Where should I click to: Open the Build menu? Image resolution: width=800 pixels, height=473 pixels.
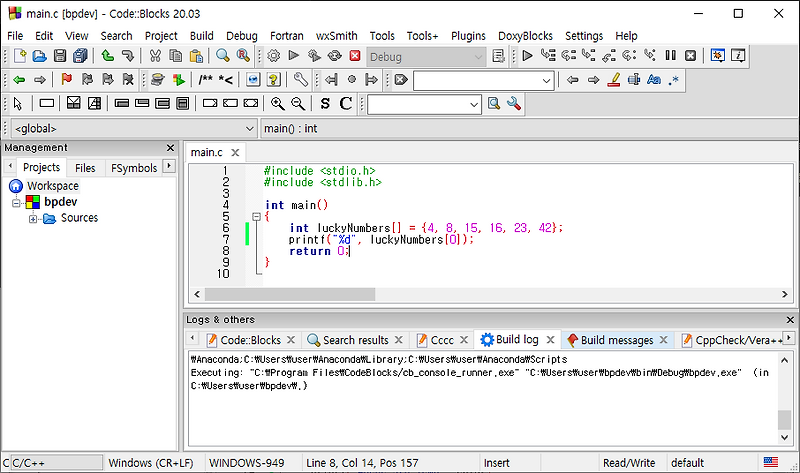(x=202, y=36)
